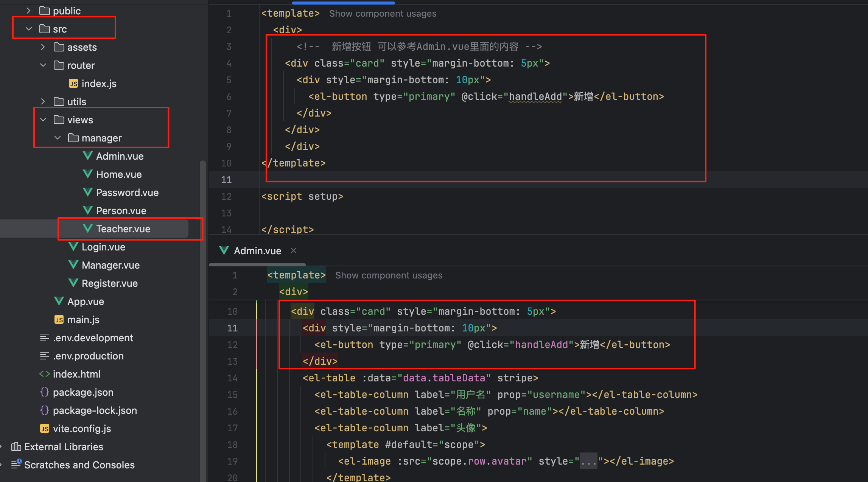Click the JS icon beside main.js

59,320
